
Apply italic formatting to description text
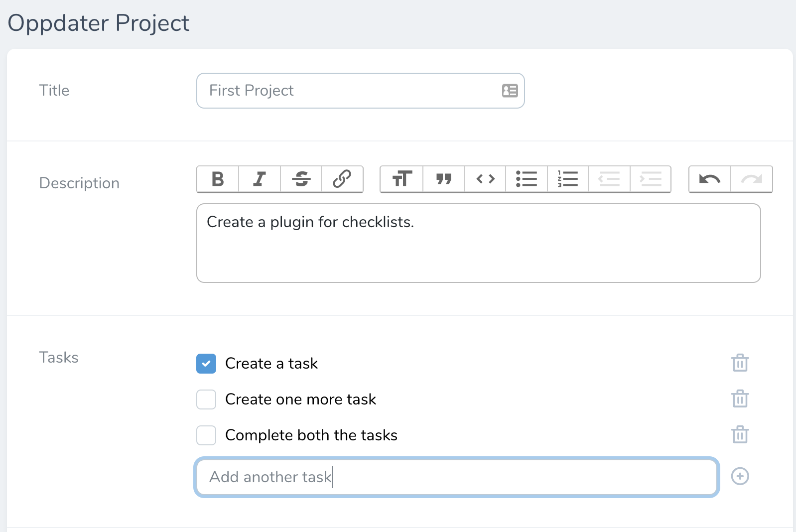[260, 179]
